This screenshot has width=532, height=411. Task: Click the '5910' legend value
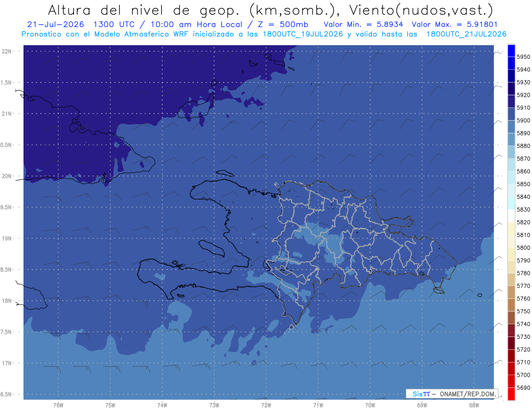point(524,108)
